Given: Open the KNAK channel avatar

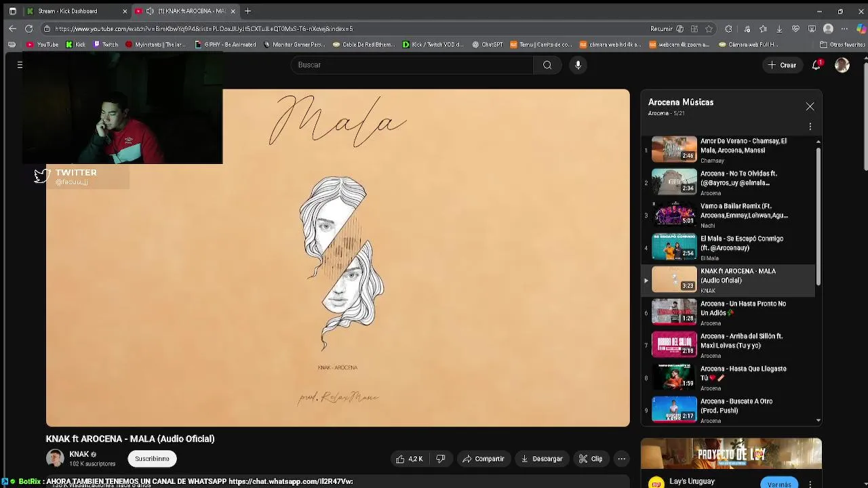Looking at the screenshot, I should click(x=55, y=459).
